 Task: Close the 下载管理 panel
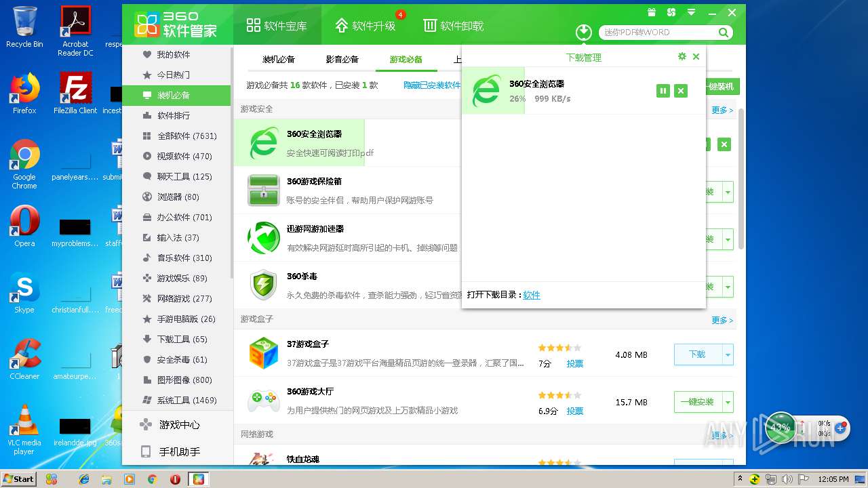pos(696,57)
